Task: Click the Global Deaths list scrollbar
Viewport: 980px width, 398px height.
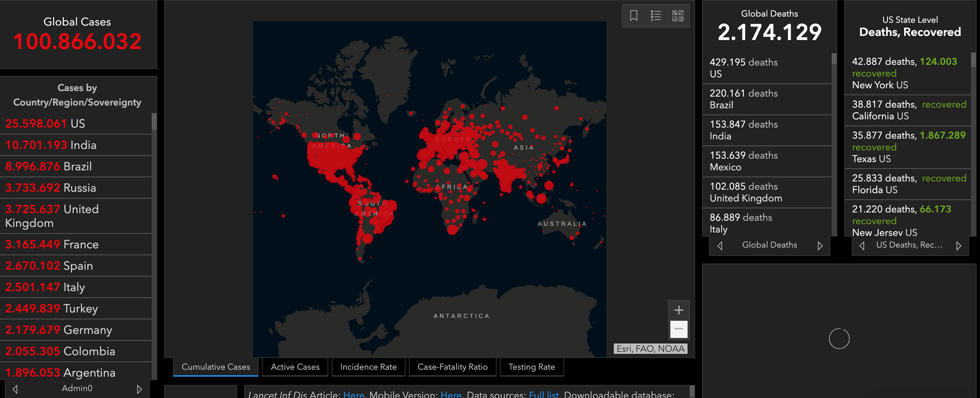Action: 834,145
